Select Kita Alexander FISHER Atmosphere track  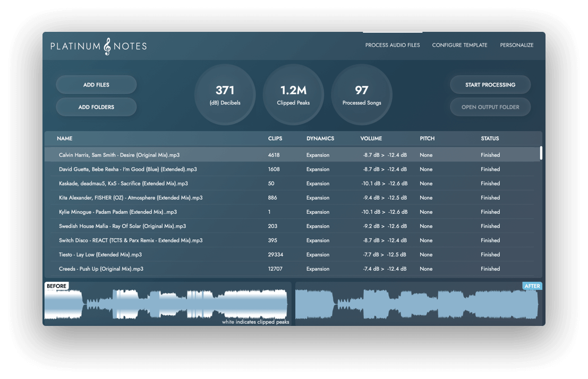pos(292,197)
